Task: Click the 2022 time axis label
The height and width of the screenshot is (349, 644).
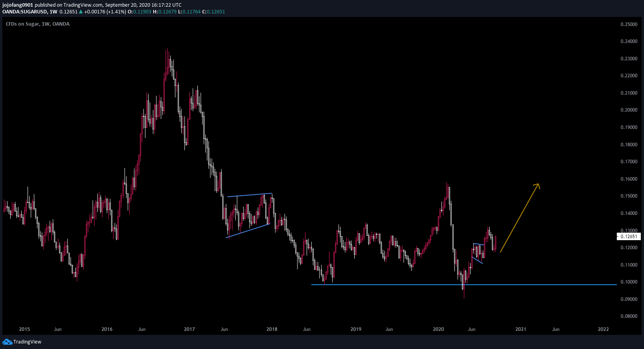Action: [x=603, y=329]
